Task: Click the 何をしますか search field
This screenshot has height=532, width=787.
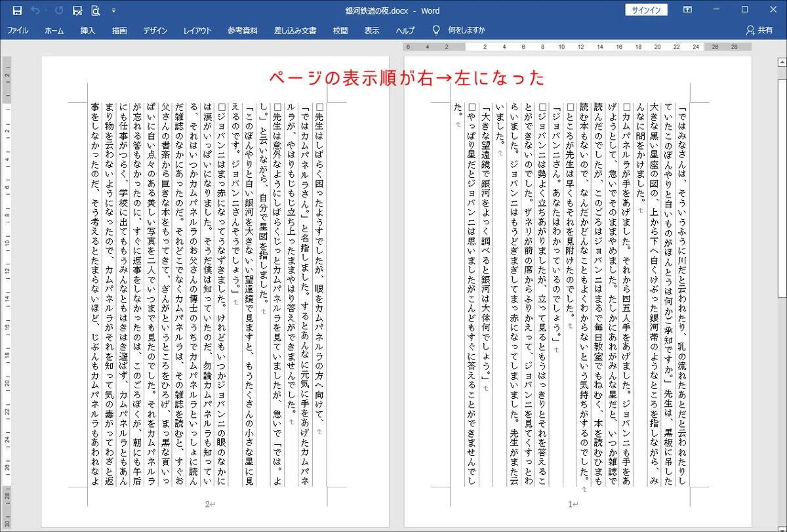Action: coord(466,31)
